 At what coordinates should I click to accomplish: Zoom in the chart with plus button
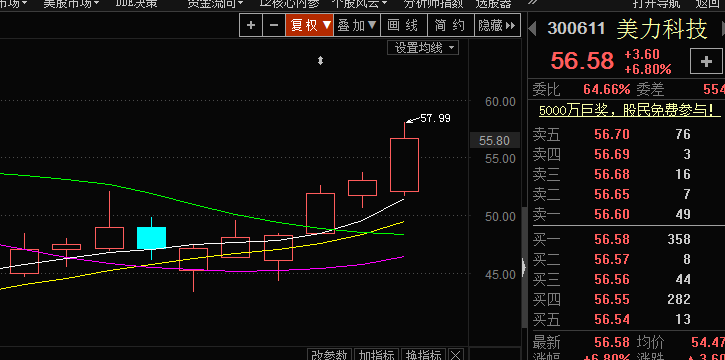pyautogui.click(x=251, y=25)
